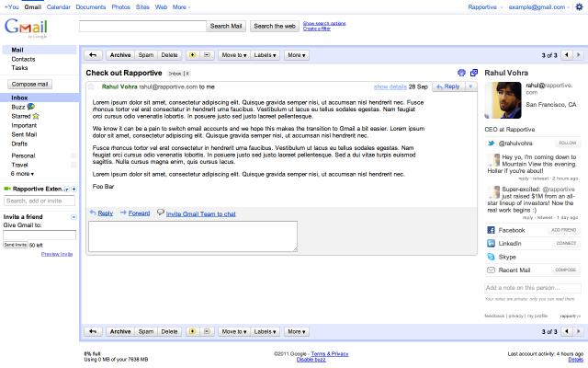Open bottom More actions dropdown
The width and height of the screenshot is (588, 368).
point(296,331)
